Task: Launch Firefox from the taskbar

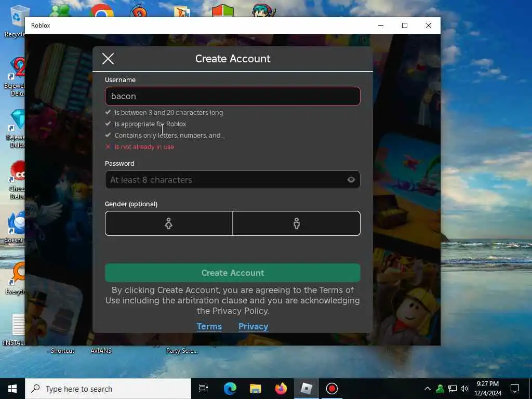Action: coord(281,389)
